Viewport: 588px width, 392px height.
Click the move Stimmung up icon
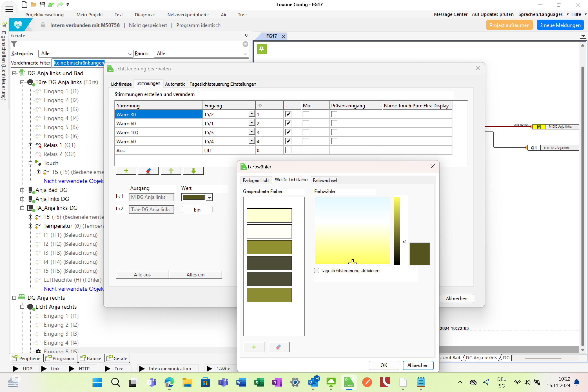coord(171,171)
